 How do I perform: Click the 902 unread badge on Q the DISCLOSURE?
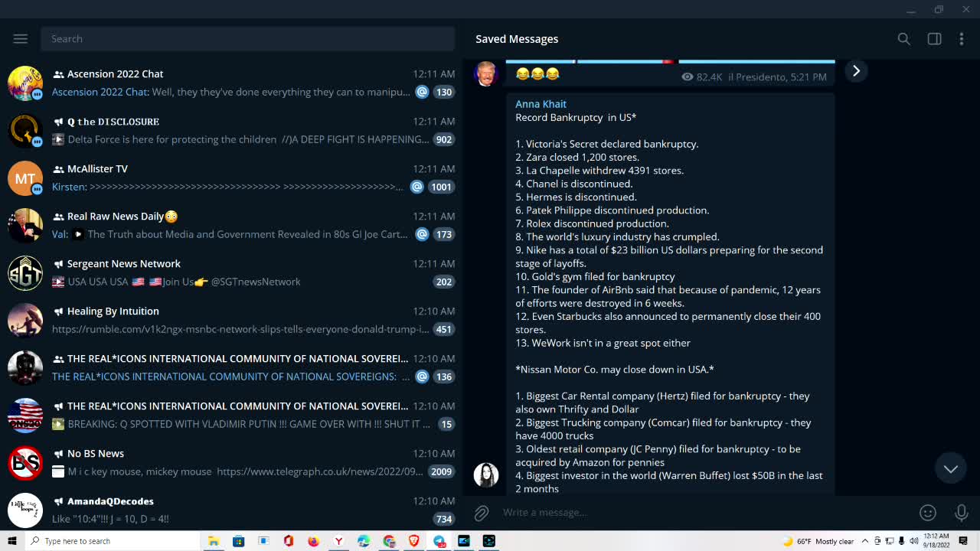tap(444, 139)
